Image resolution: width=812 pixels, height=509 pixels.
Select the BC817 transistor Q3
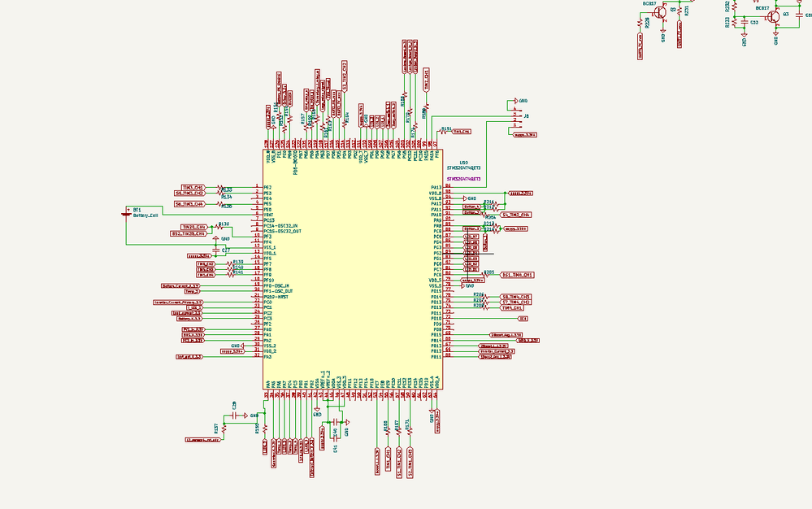pos(774,17)
